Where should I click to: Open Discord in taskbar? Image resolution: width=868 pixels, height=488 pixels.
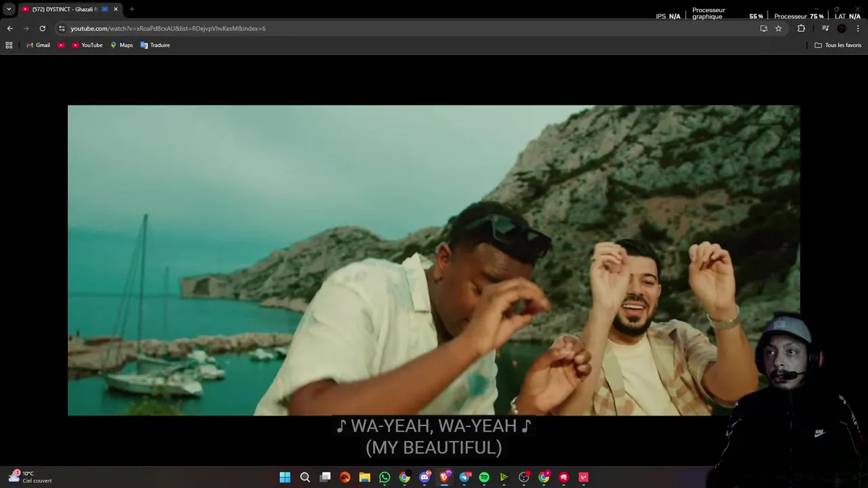(425, 477)
